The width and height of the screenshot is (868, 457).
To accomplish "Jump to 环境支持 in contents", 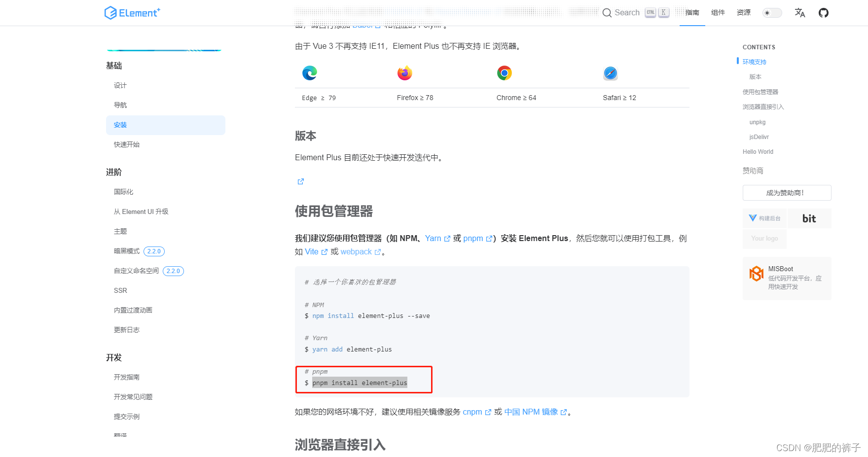I will (755, 62).
